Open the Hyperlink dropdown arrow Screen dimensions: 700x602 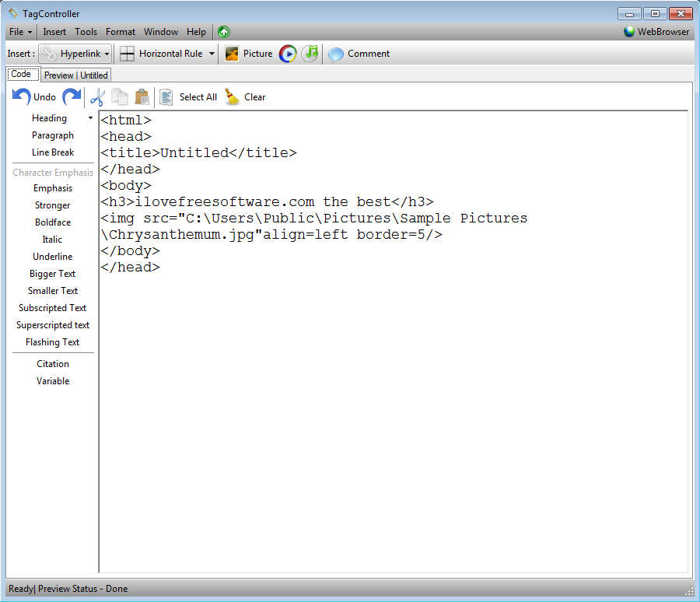point(107,53)
